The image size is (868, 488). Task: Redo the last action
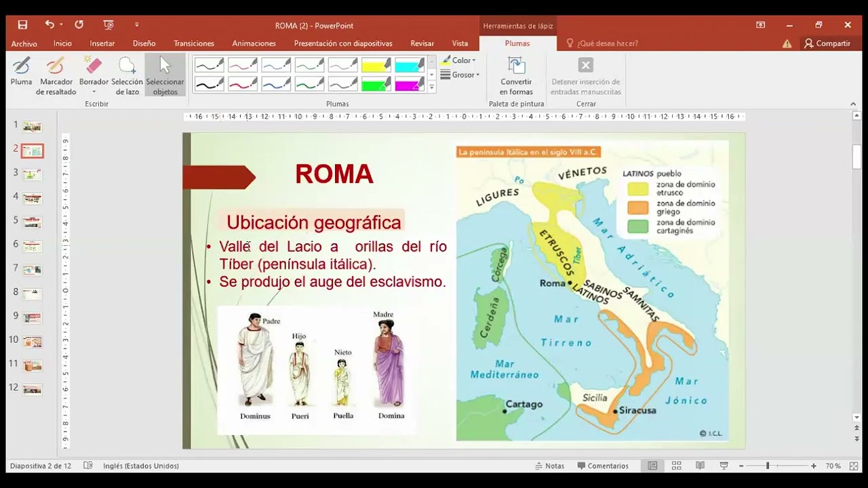[x=79, y=24]
